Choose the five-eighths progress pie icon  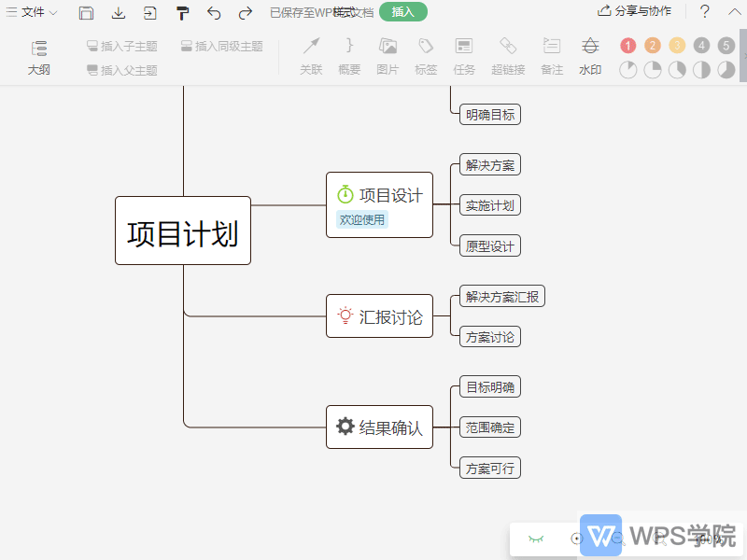click(726, 70)
